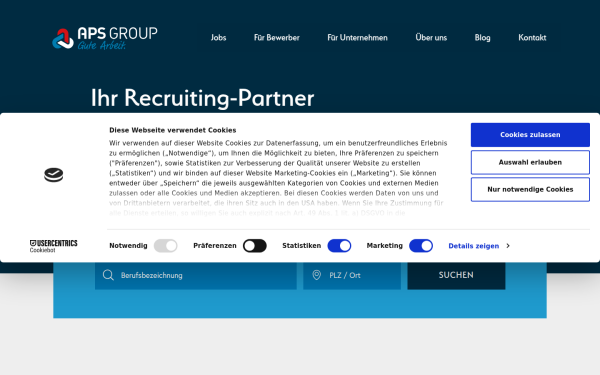Accept all with Cookies zulassen button
The image size is (600, 375).
tap(530, 135)
